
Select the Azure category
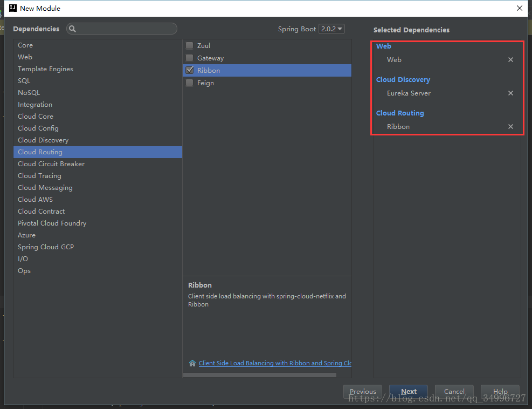[x=98, y=235]
